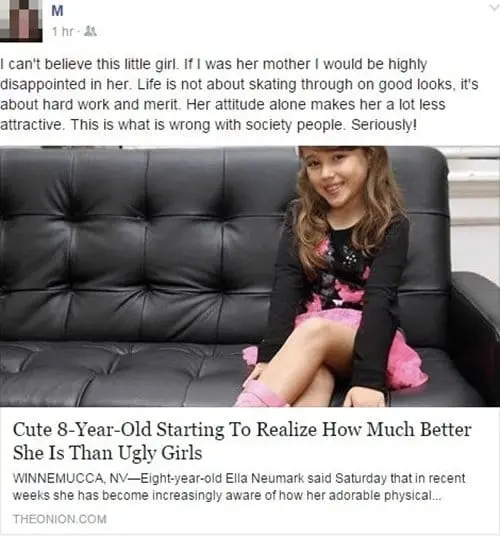Click the friends audience icon beside timestamp
Screen dimensions: 500x536
click(90, 31)
